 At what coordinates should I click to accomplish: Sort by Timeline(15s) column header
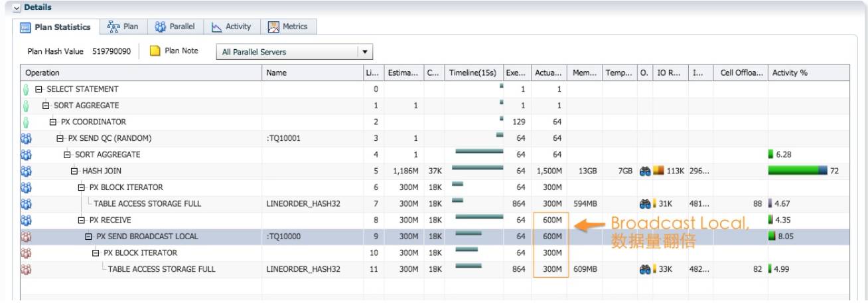pyautogui.click(x=474, y=72)
